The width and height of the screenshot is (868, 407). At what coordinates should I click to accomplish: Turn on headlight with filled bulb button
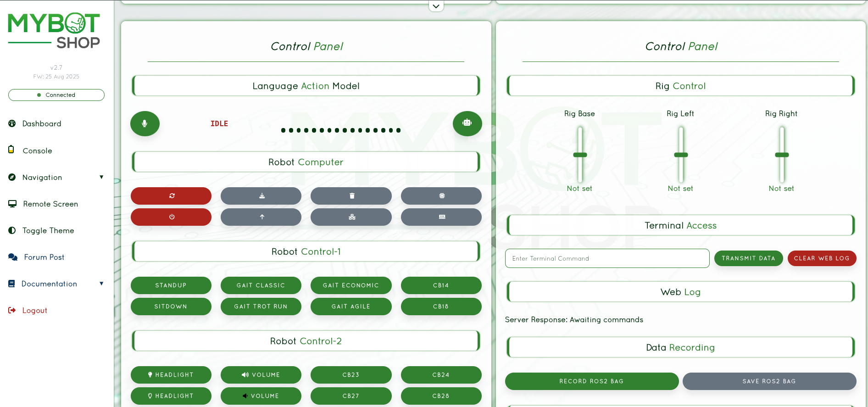click(171, 375)
